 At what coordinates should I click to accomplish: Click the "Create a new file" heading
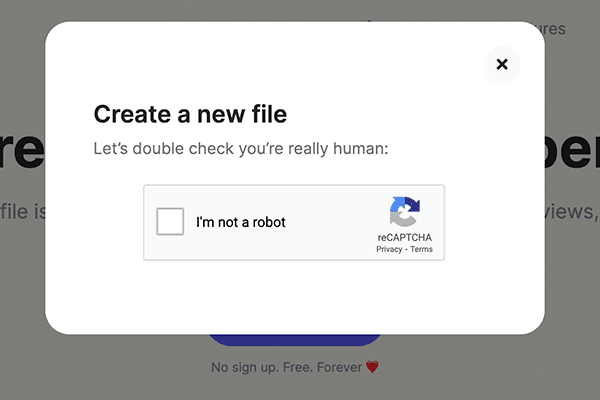point(190,114)
